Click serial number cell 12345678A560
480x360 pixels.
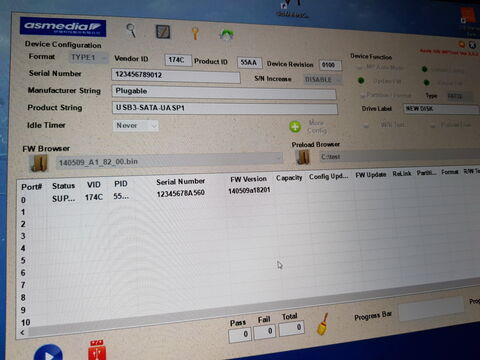click(x=181, y=193)
